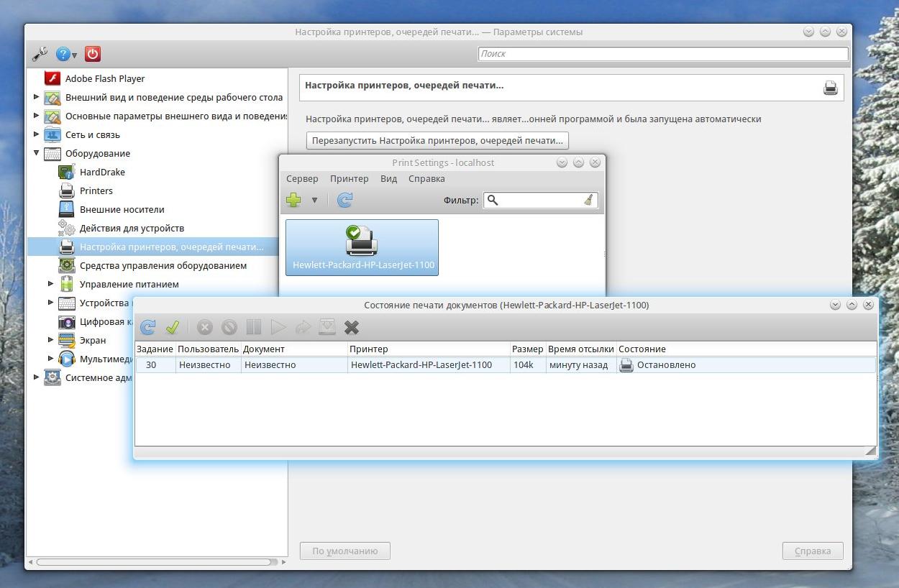
Task: Focus the Поиск search field
Action: 663,53
